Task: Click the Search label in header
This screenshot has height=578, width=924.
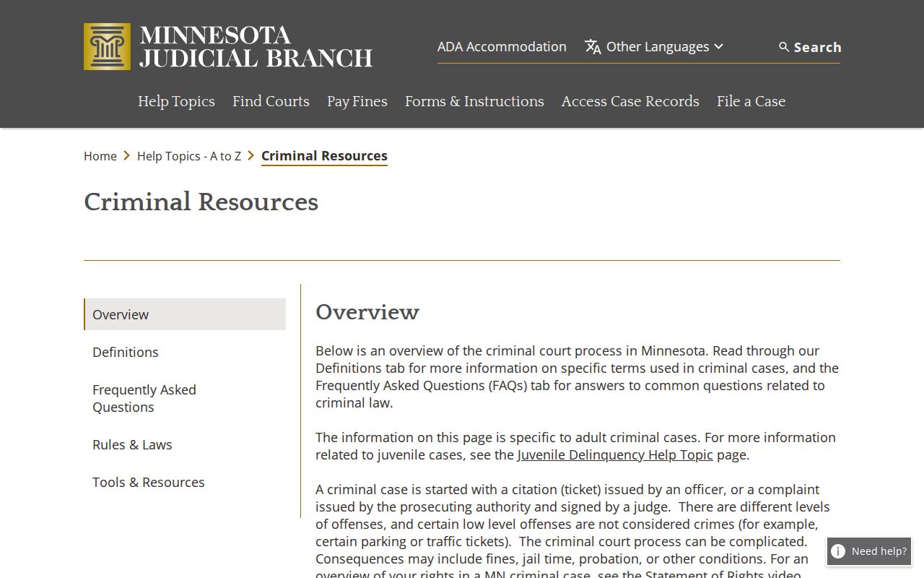Action: [x=817, y=48]
